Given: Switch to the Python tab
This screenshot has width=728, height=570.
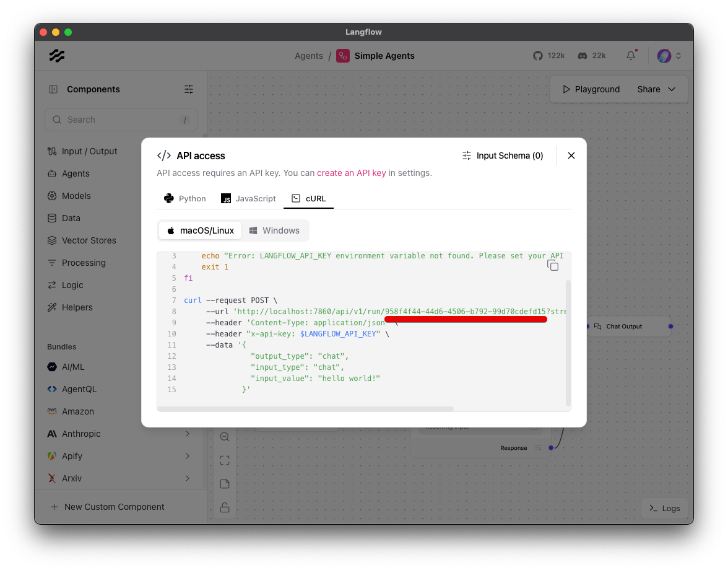Looking at the screenshot, I should point(184,198).
